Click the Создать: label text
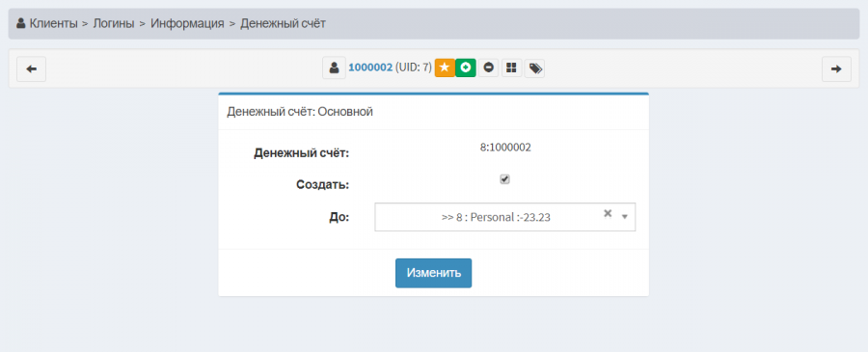Image resolution: width=868 pixels, height=352 pixels. 323,185
